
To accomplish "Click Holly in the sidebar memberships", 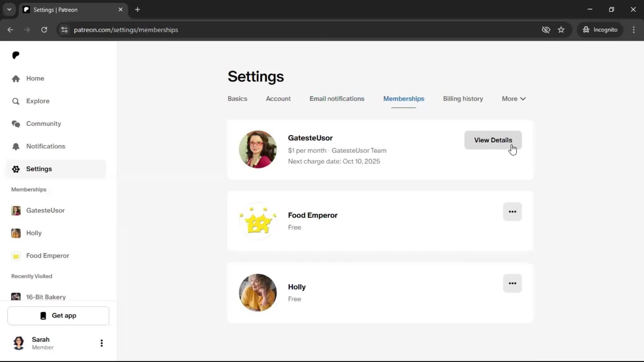I will point(56,233).
